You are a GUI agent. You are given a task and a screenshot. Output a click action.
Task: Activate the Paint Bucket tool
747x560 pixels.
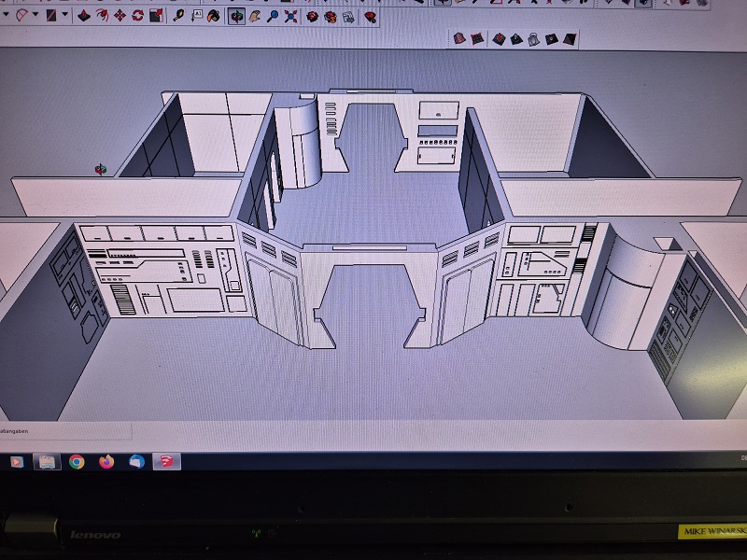[214, 16]
